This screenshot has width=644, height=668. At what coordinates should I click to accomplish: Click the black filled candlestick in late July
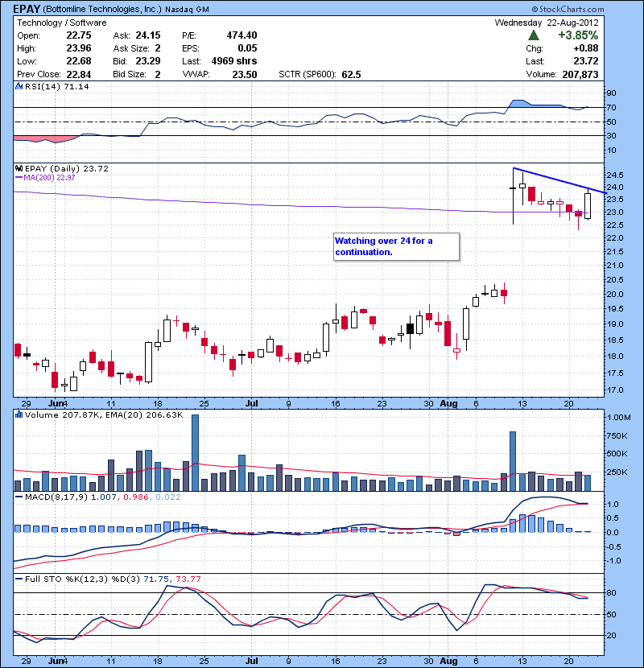[410, 328]
